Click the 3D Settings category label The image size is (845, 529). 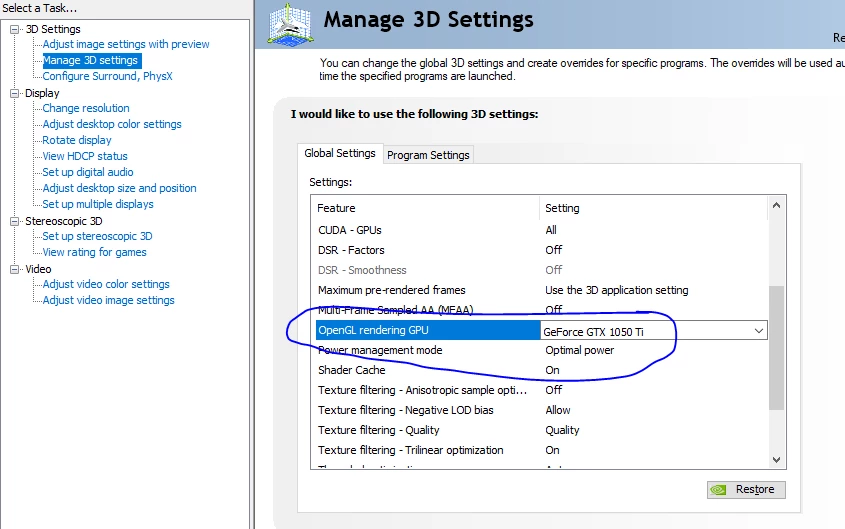[53, 29]
